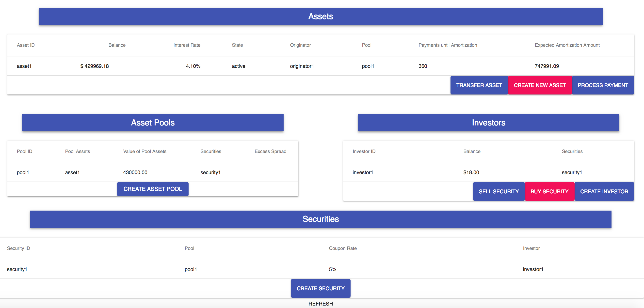Click the Interest Rate column header
The width and height of the screenshot is (644, 308).
pos(187,45)
